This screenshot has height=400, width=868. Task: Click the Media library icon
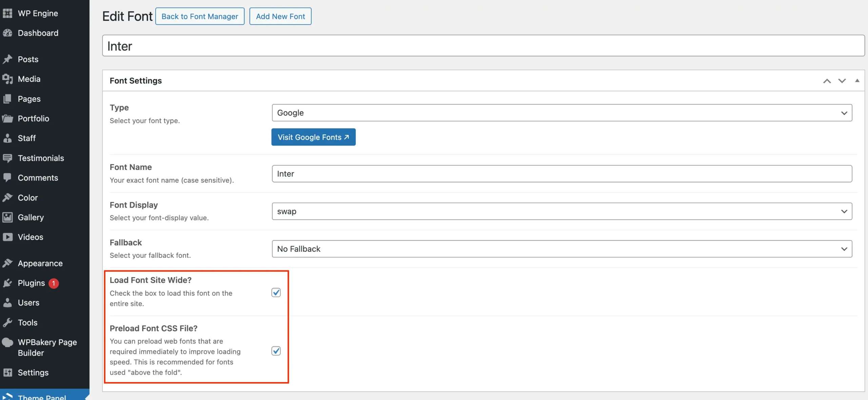click(7, 79)
